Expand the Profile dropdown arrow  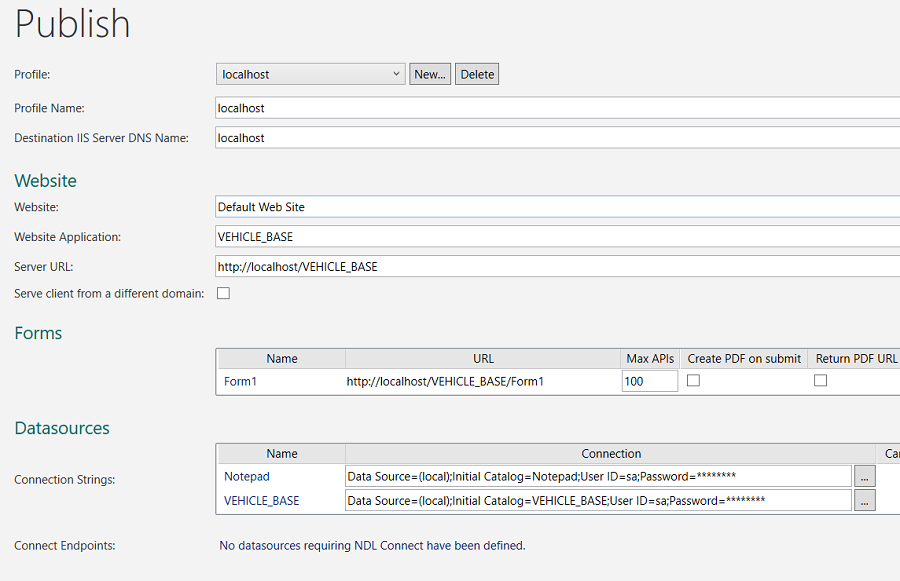(394, 73)
